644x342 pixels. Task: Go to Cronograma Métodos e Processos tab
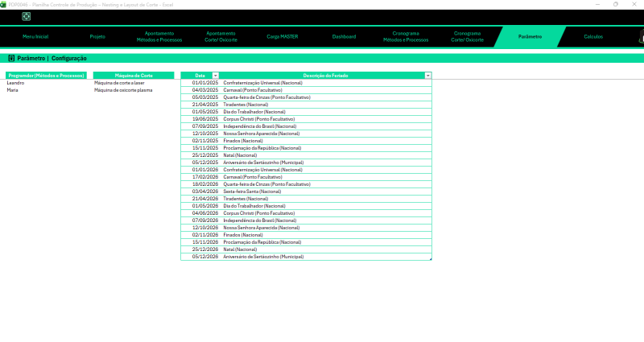406,37
